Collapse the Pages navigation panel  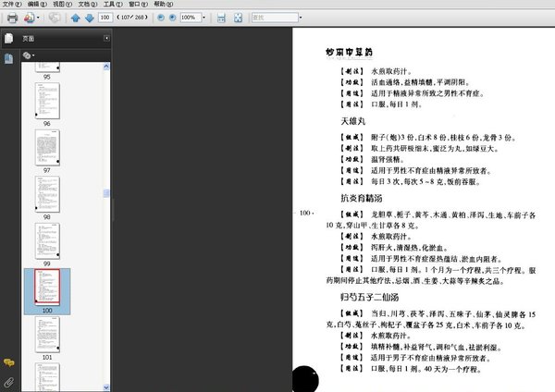point(106,39)
